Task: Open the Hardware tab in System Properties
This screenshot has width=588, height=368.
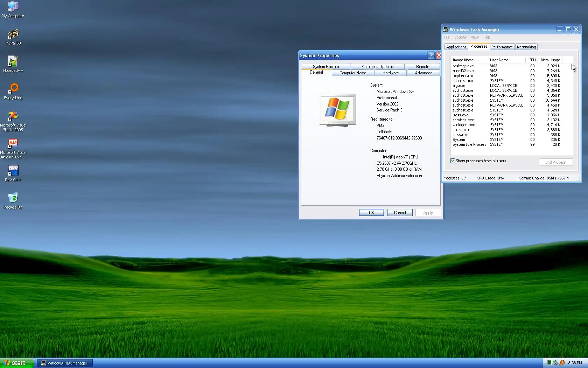Action: 391,73
